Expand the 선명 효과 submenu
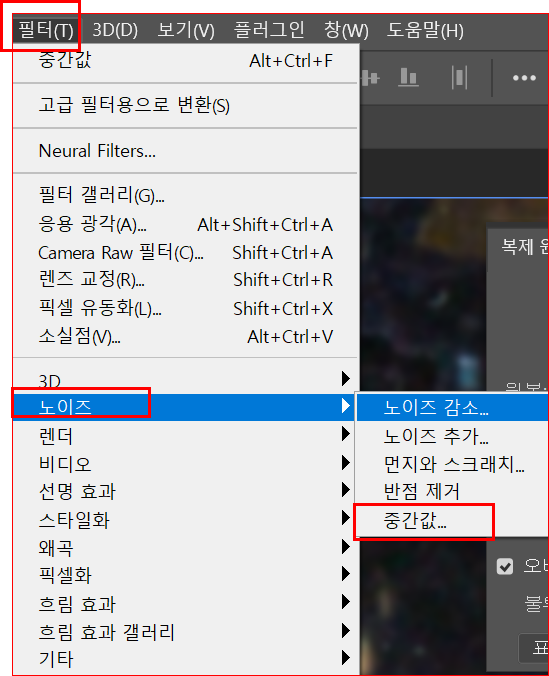This screenshot has height=676, width=549. point(186,491)
